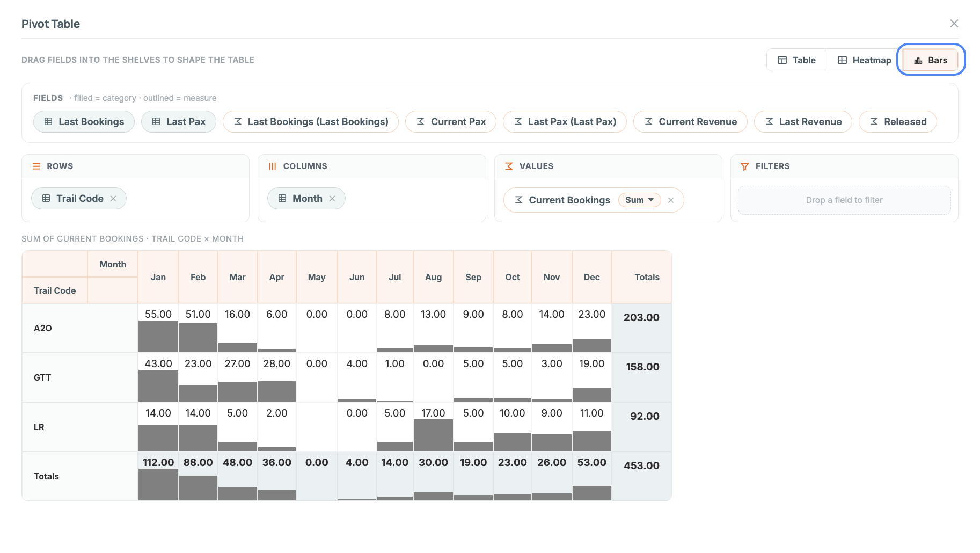Click the December column total 53.00
Screen dimensions: 980x553
click(x=592, y=476)
